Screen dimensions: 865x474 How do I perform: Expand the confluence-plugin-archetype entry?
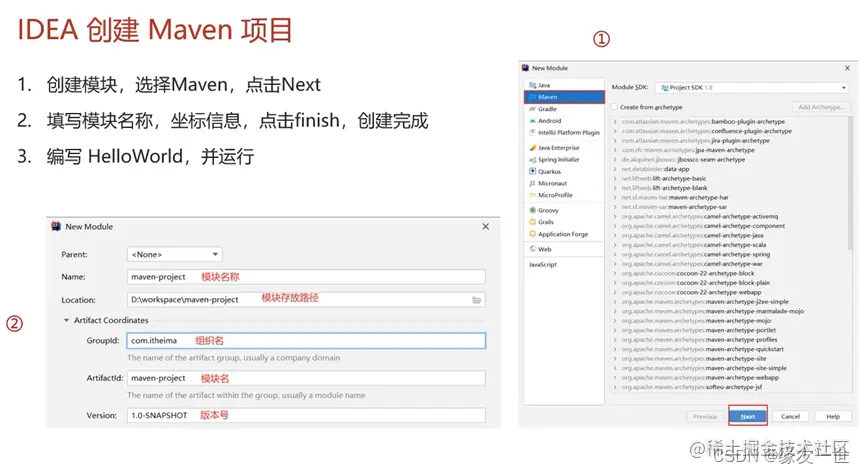click(x=615, y=131)
